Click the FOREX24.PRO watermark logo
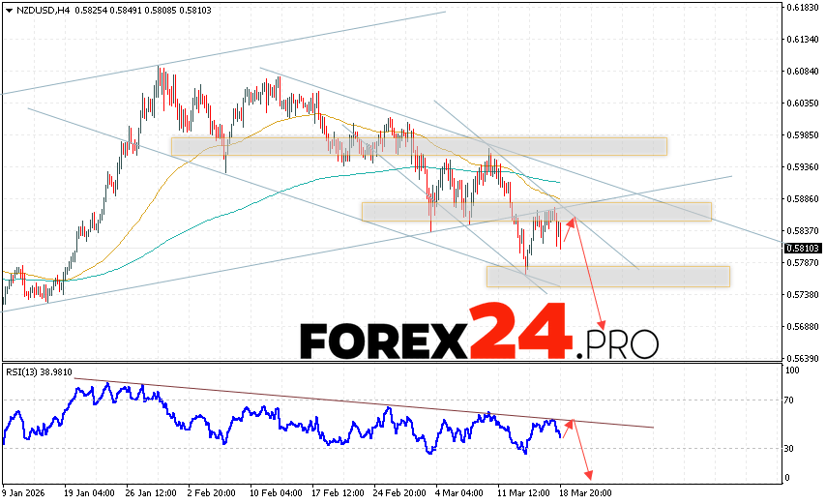This screenshot has width=826, height=504. (x=479, y=338)
